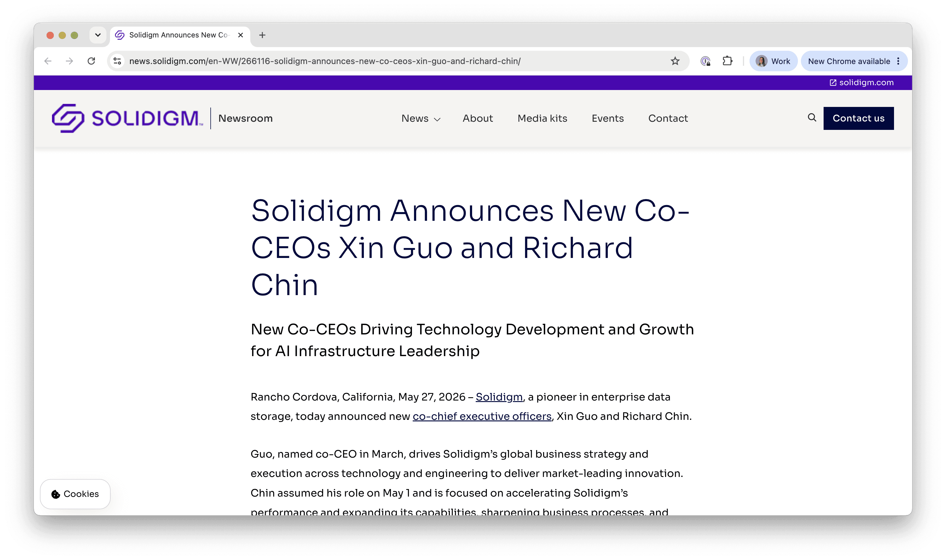This screenshot has height=560, width=946.
Task: Open site information icon in address bar
Action: click(117, 61)
